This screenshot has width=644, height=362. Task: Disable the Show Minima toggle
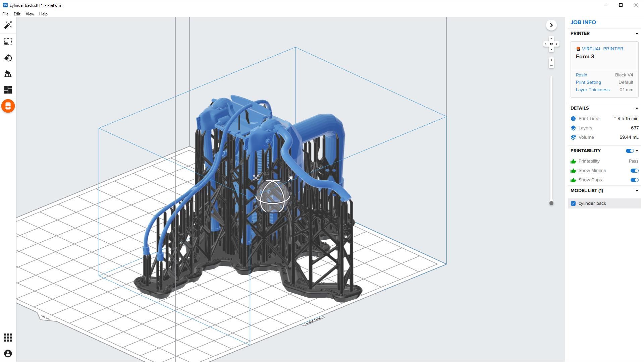click(634, 171)
